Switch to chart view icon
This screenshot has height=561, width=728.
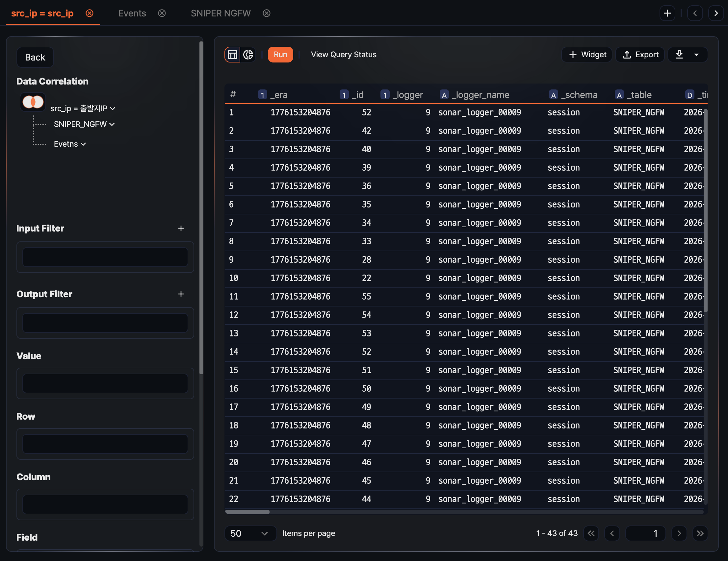pos(248,55)
